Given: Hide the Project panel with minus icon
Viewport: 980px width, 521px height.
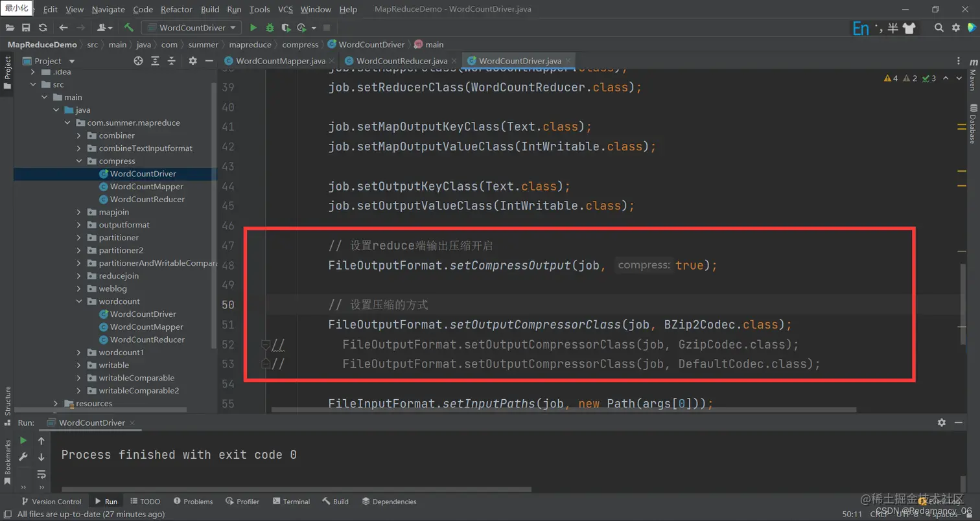Looking at the screenshot, I should pos(209,61).
